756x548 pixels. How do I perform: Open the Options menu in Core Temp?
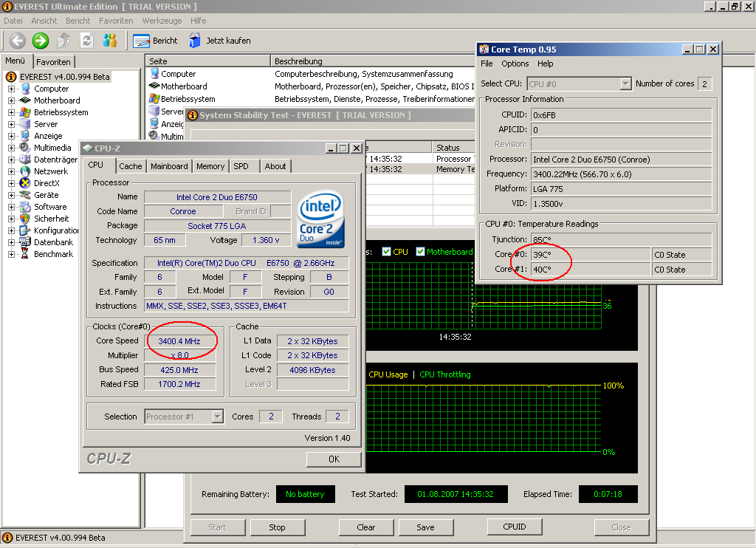pos(515,64)
